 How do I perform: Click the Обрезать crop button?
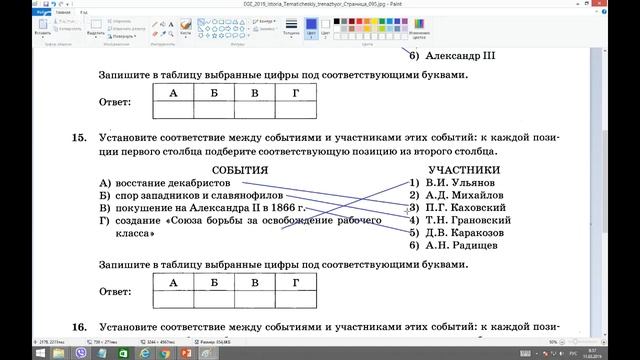[x=120, y=21]
